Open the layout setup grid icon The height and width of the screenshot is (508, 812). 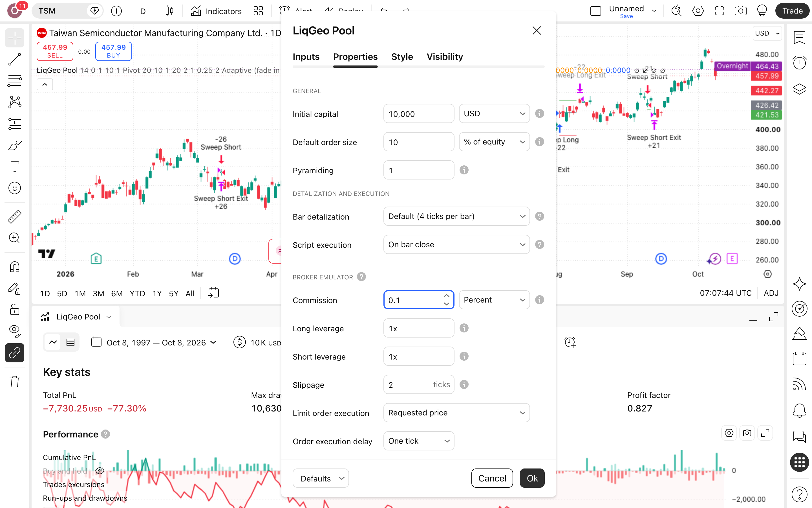click(258, 11)
